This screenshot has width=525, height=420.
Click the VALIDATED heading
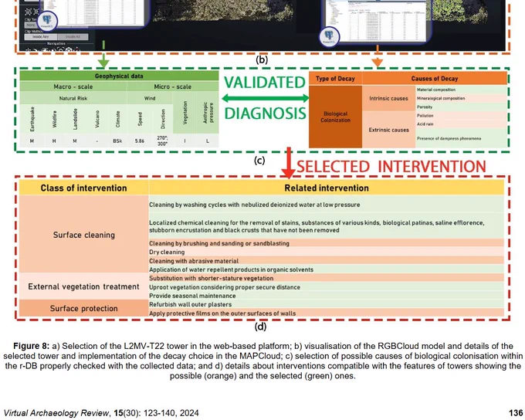[x=265, y=83]
